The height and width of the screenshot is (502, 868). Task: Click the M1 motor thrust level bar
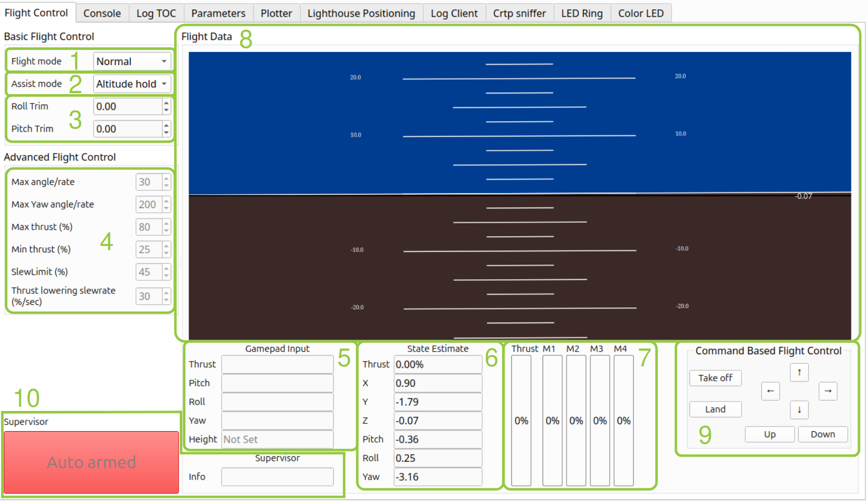[x=552, y=421]
